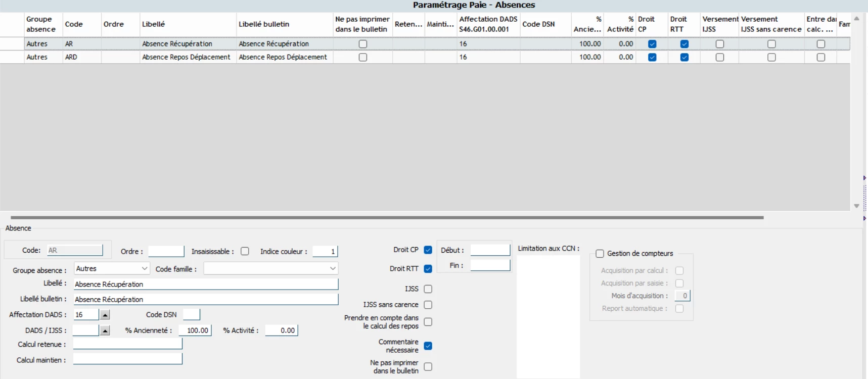Click the Autres group cell in ARD row
The image size is (868, 379).
[x=43, y=57]
